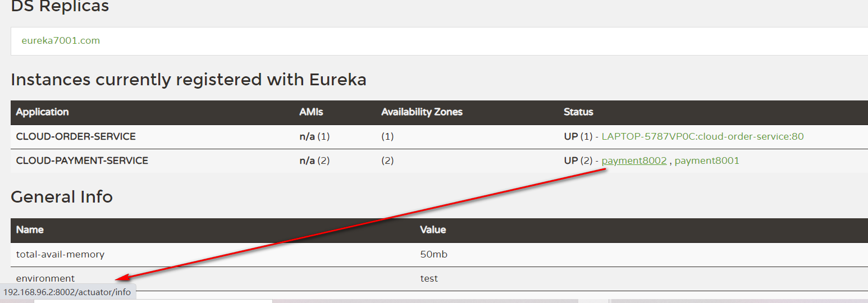
Task: Click the General Info heading
Action: tap(62, 197)
